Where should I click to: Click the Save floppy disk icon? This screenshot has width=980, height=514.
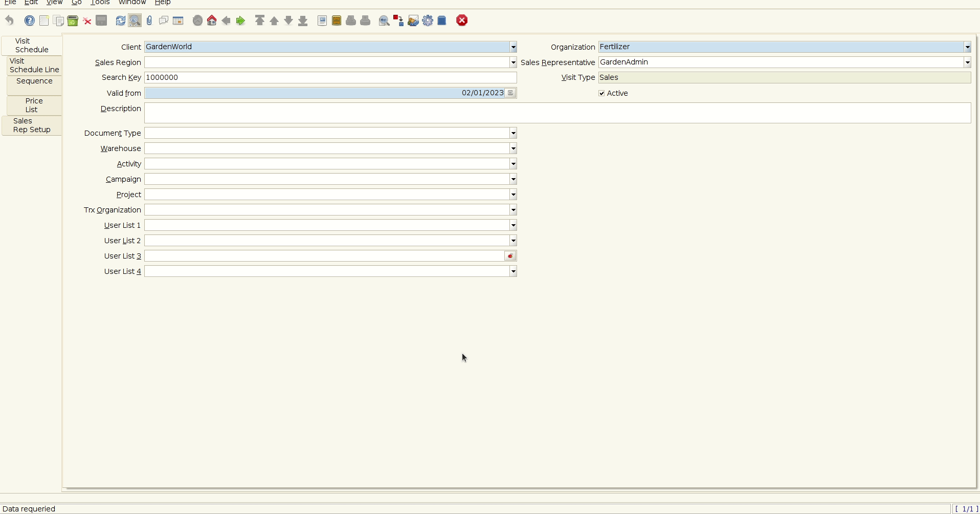click(x=101, y=20)
